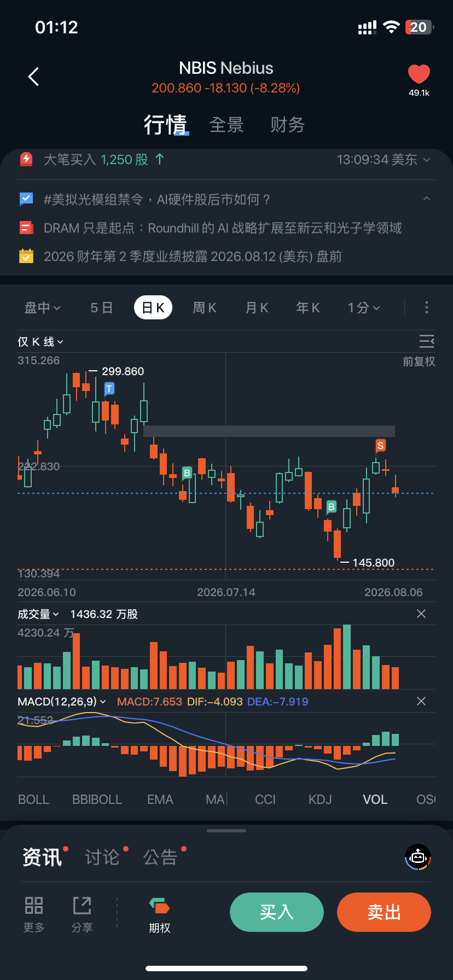The height and width of the screenshot is (980, 453).
Task: Tap the bottom sheet drag handle
Action: (x=226, y=831)
